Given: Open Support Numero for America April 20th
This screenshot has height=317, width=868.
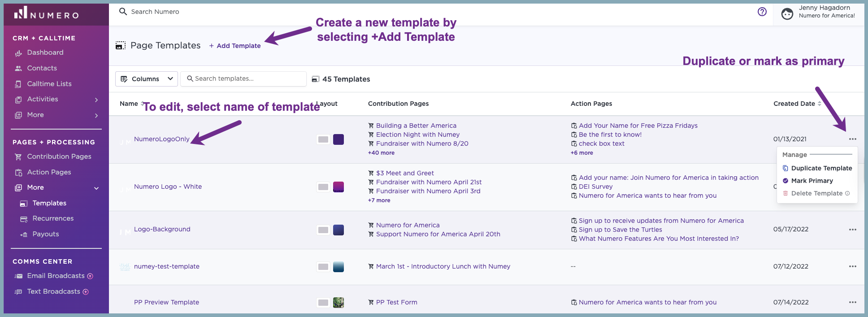Looking at the screenshot, I should [x=438, y=234].
